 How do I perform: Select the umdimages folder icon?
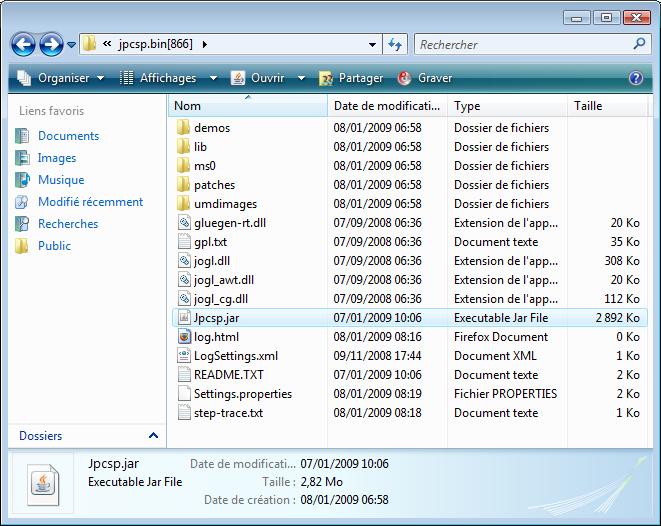pyautogui.click(x=183, y=203)
